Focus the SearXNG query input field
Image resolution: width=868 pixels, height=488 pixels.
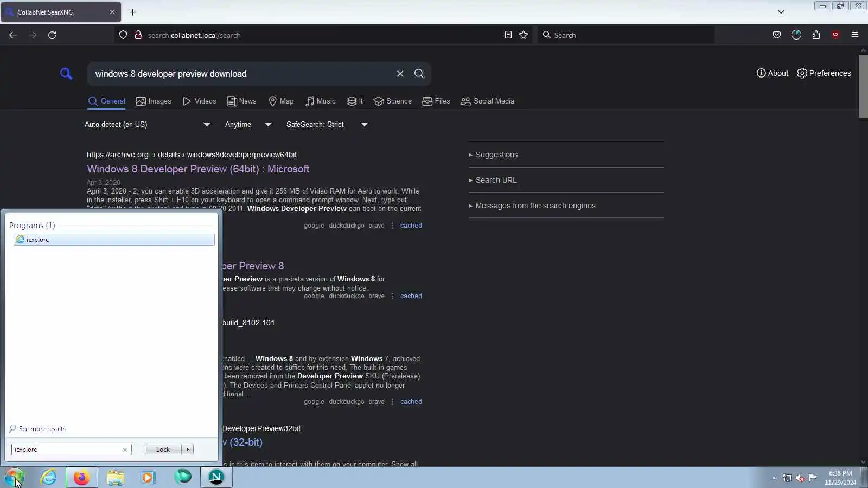click(x=241, y=74)
